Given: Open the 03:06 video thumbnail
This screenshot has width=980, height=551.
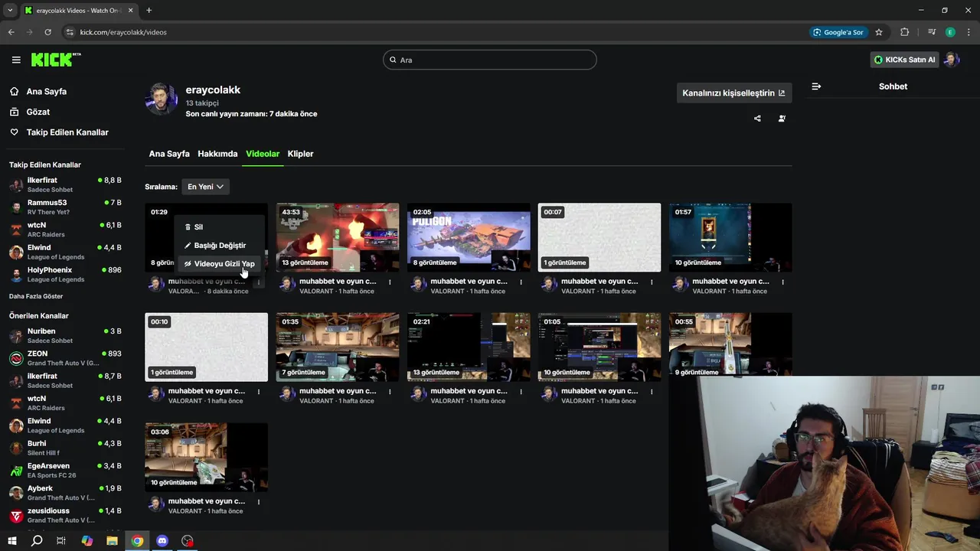Looking at the screenshot, I should [207, 457].
